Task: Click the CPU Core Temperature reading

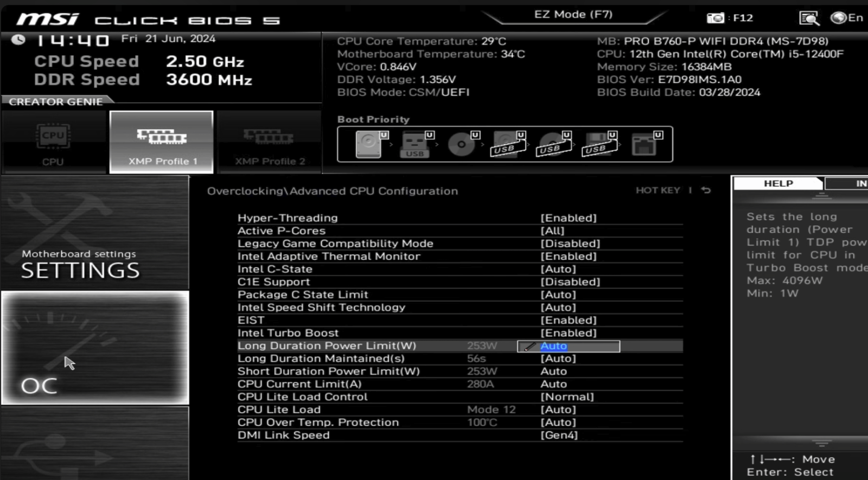Action: click(x=422, y=41)
